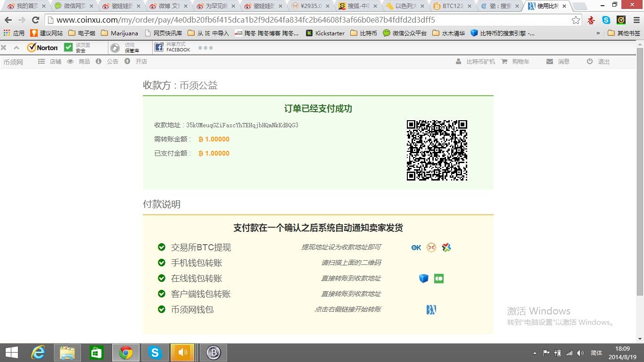Switch to the 以色列 tab

(x=406, y=6)
